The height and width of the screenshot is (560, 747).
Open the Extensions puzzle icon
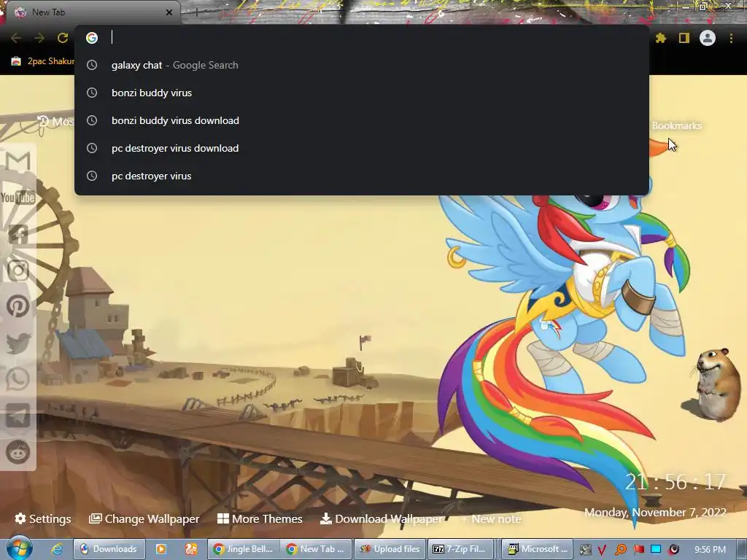coord(660,38)
